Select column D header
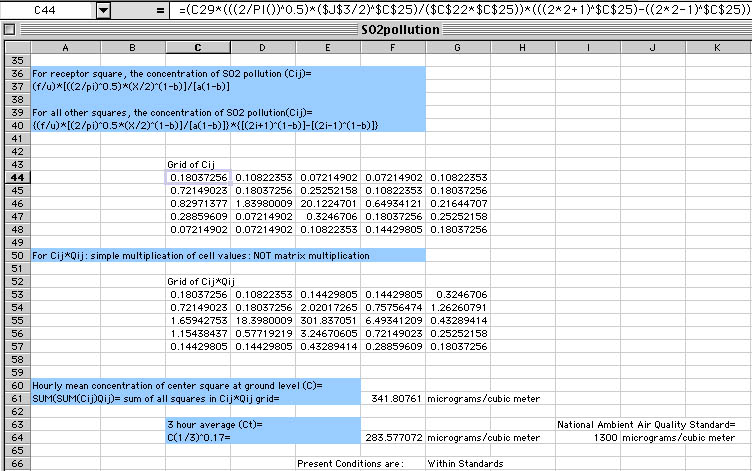Screen dimensions: 752x471 pyautogui.click(x=263, y=47)
